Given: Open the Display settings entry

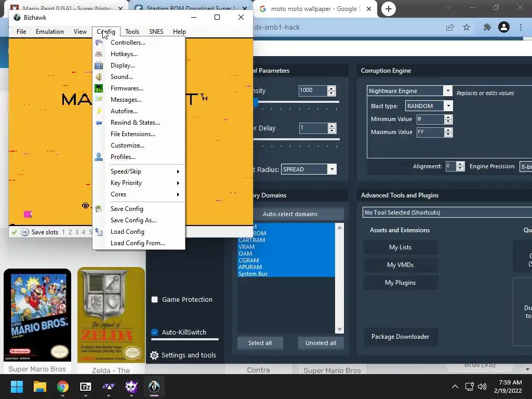Looking at the screenshot, I should pyautogui.click(x=138, y=65).
